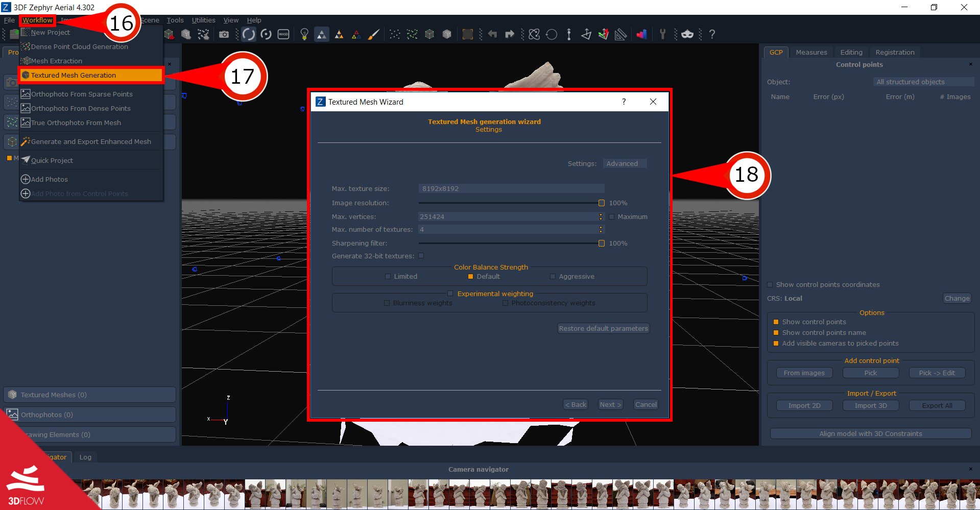Viewport: 980px width, 510px height.
Task: Select Default color balance strength
Action: 470,276
